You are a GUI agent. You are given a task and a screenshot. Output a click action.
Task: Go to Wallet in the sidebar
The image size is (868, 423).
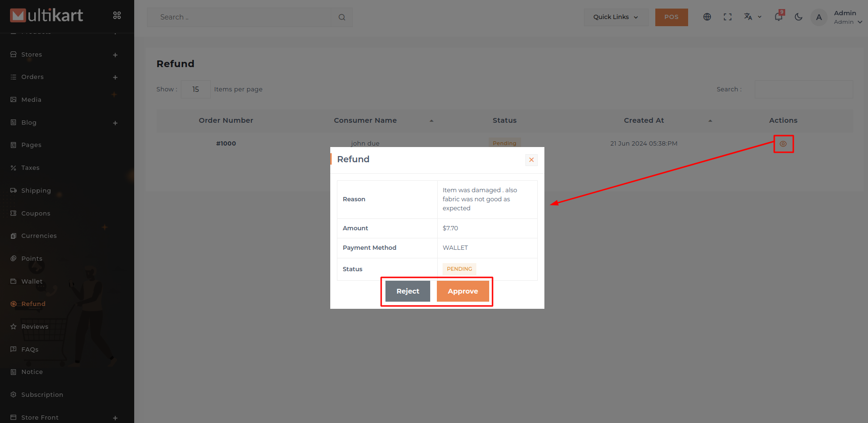tap(32, 281)
